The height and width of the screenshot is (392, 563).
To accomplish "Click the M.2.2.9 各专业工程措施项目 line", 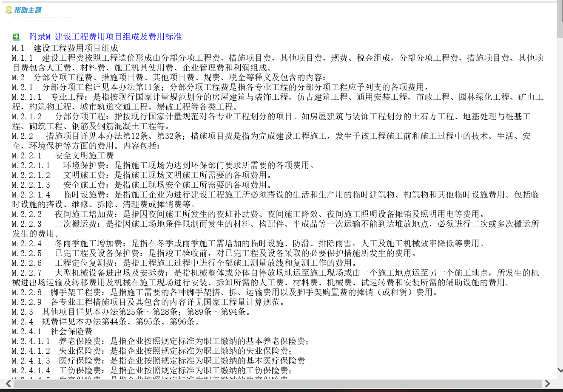I will [x=148, y=302].
